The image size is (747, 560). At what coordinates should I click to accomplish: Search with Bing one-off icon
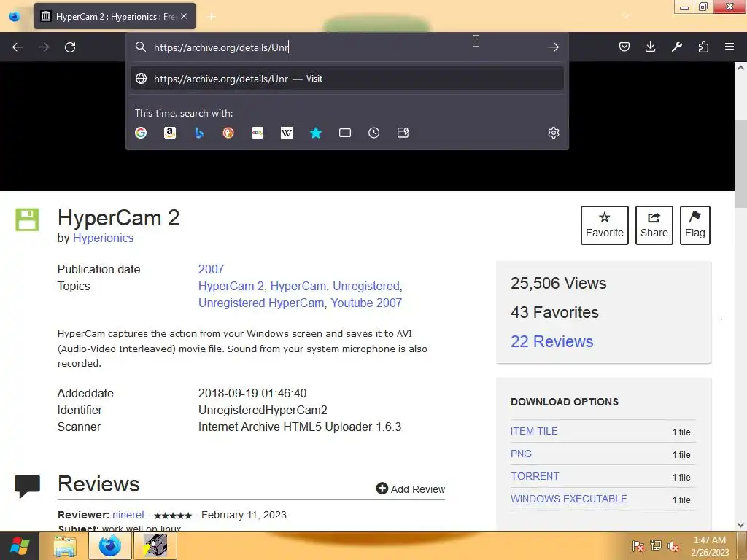pos(199,133)
